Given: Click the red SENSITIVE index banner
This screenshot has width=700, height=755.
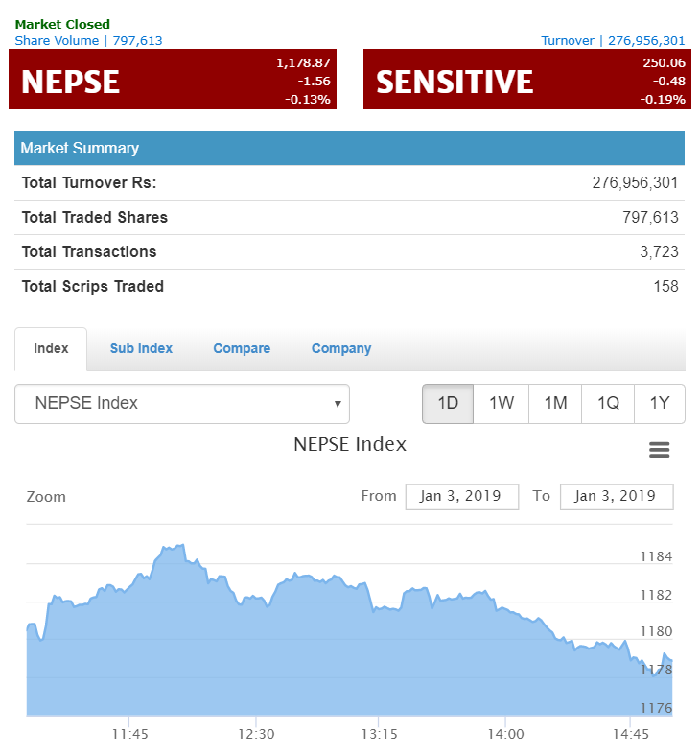Looking at the screenshot, I should tap(526, 80).
